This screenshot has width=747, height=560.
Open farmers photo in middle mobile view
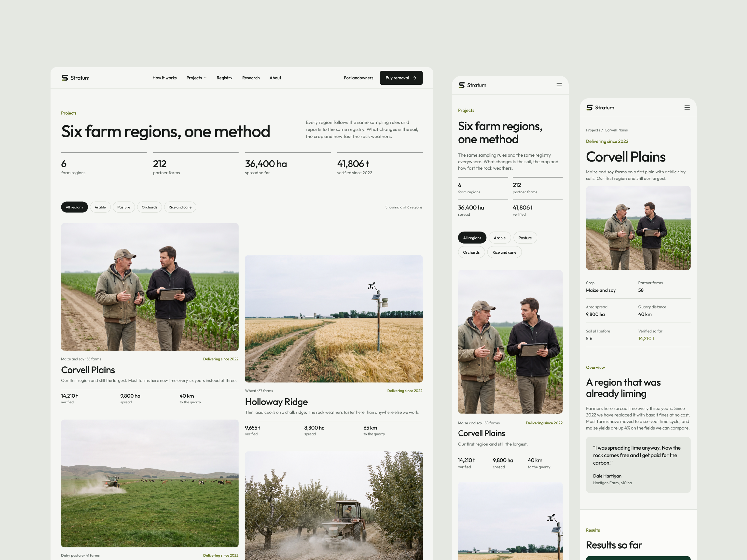510,342
